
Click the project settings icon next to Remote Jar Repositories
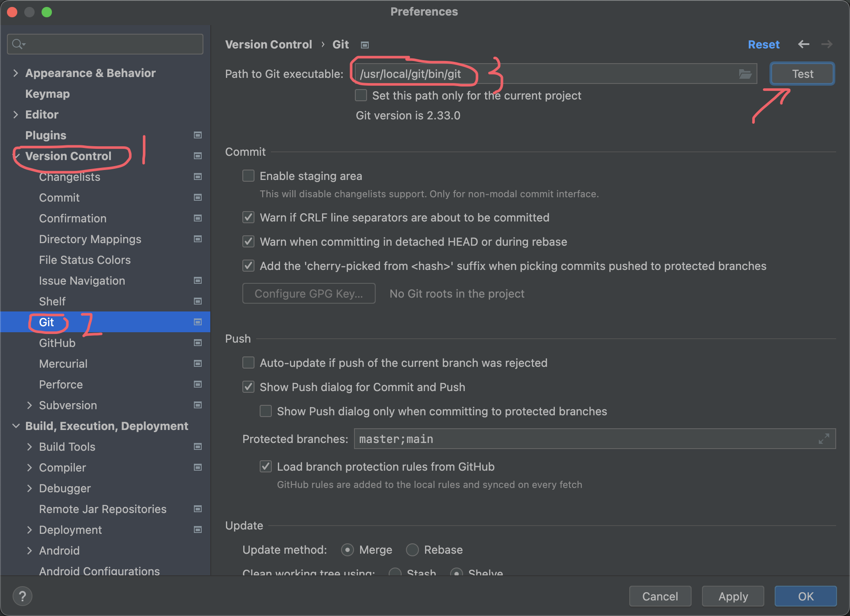[198, 509]
